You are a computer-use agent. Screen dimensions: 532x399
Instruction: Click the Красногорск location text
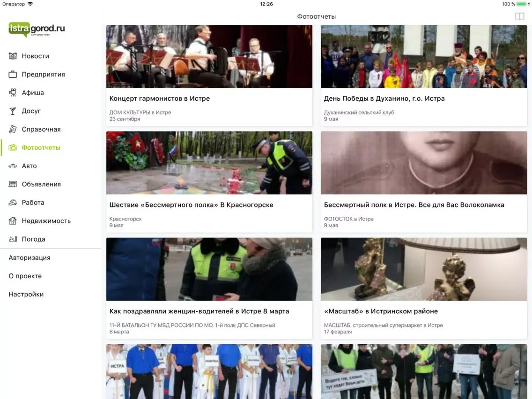pos(126,219)
